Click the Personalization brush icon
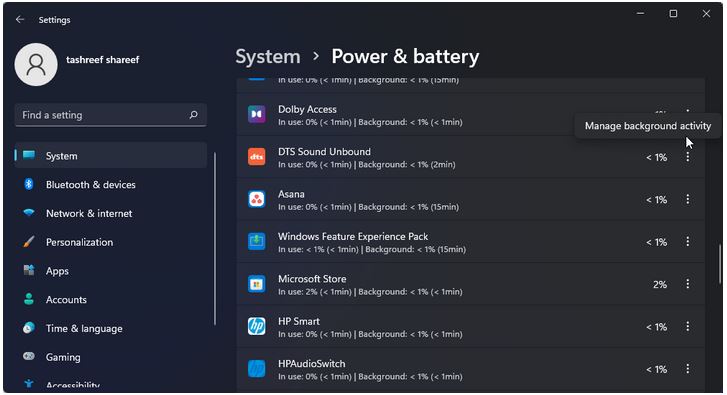 pos(29,242)
